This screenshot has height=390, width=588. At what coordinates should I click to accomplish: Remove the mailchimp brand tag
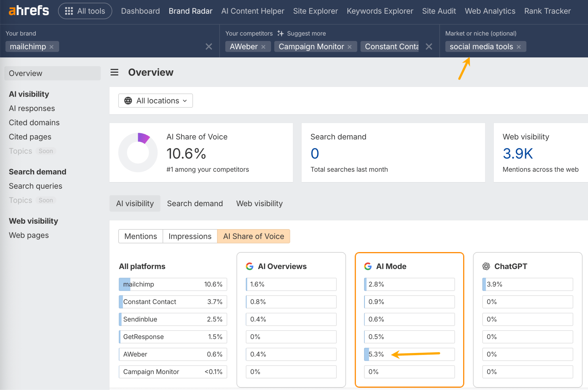(x=52, y=46)
